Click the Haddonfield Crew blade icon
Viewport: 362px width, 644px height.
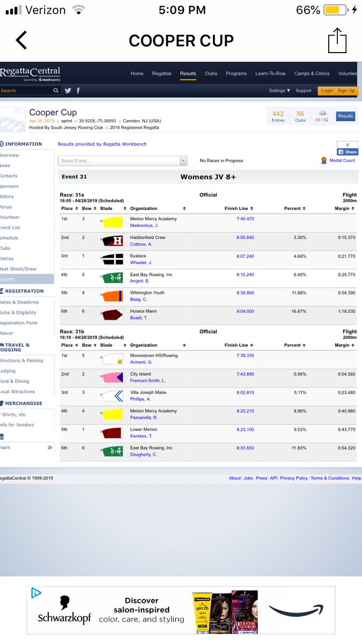[x=112, y=241]
